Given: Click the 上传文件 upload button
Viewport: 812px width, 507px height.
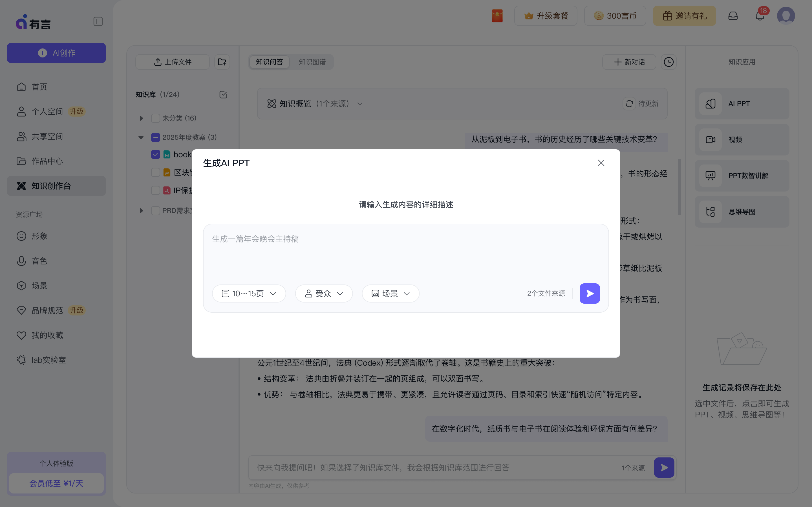Looking at the screenshot, I should coord(172,62).
